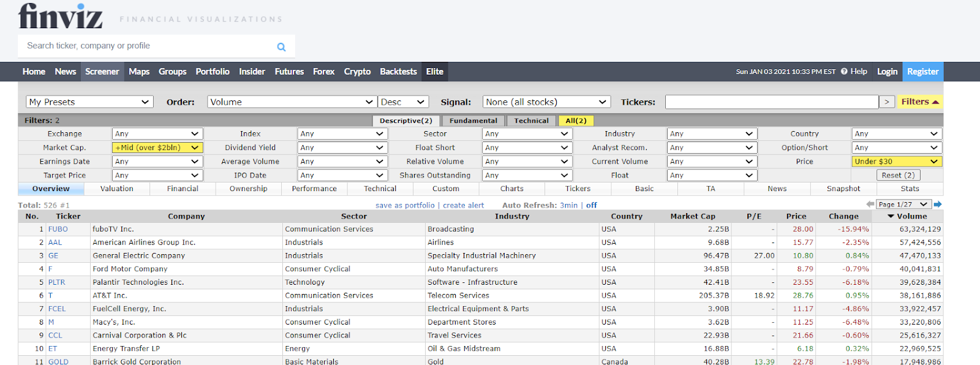980x365 pixels.
Task: Open the PLTR ticker link
Action: 57,282
